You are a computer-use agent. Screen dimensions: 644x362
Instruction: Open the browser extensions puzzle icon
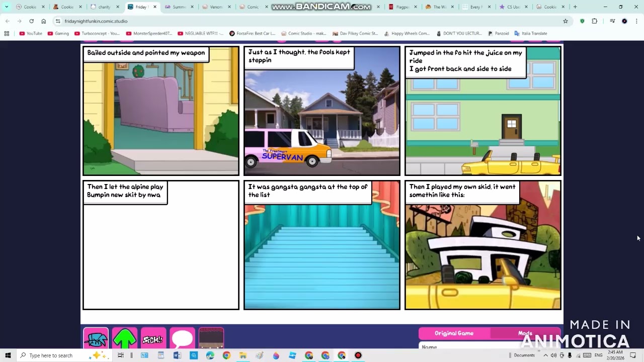point(595,21)
